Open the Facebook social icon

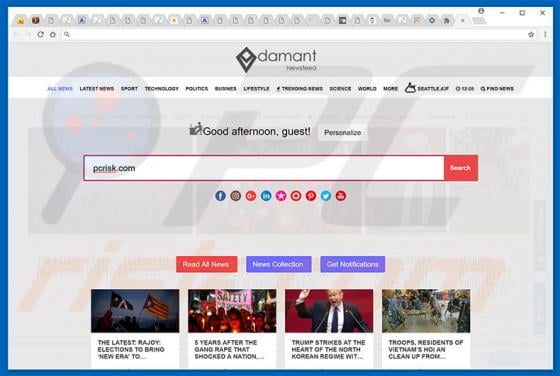tap(220, 196)
